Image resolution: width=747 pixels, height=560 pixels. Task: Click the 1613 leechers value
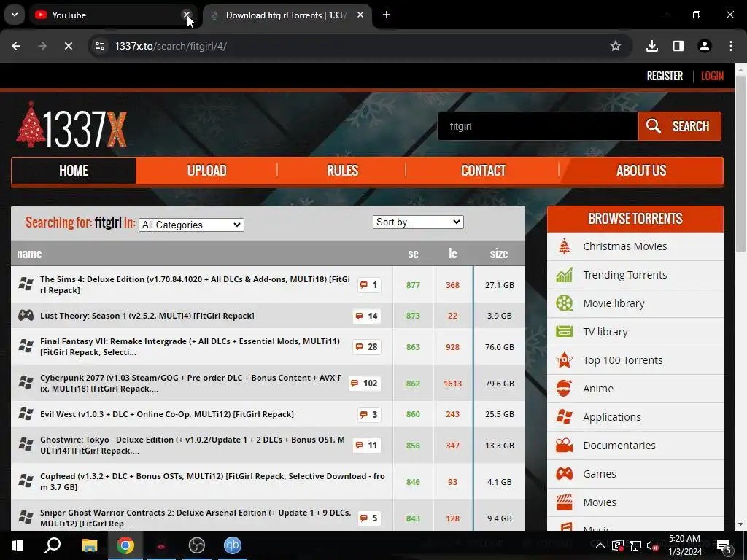tap(452, 384)
